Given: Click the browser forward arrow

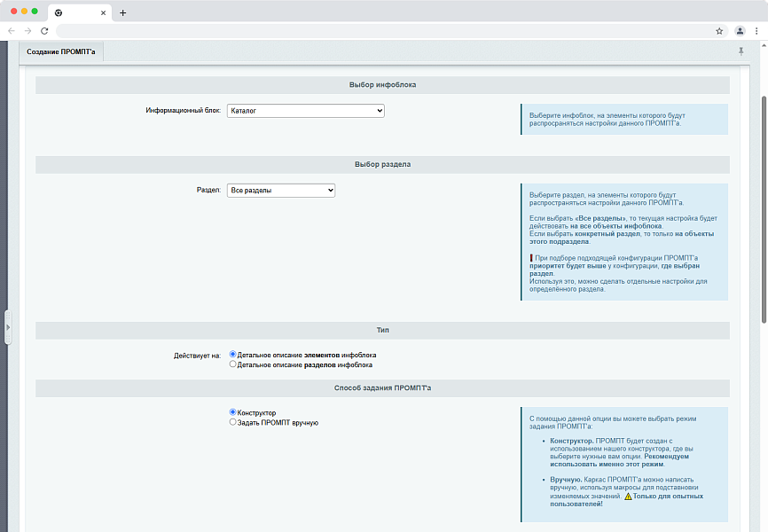Looking at the screenshot, I should click(27, 30).
